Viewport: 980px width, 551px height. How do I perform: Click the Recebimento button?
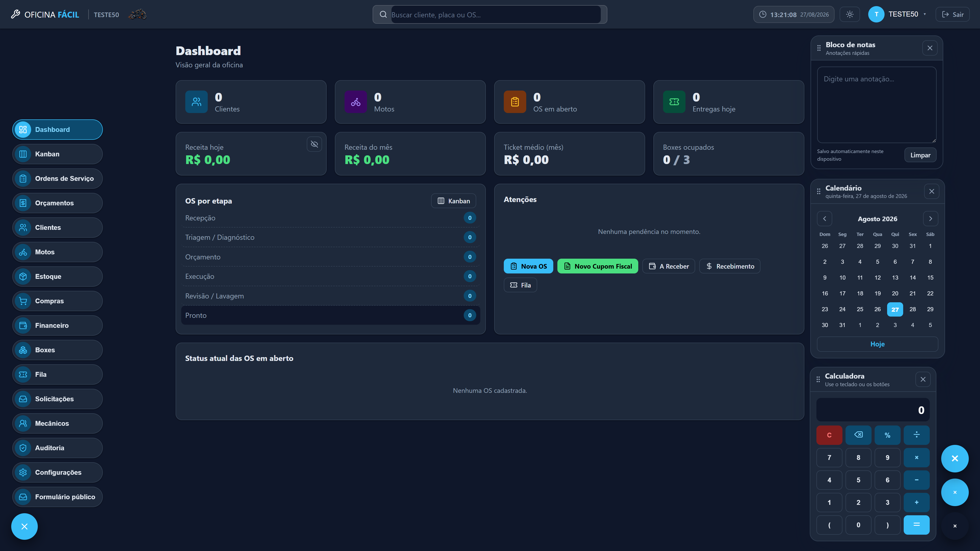730,266
